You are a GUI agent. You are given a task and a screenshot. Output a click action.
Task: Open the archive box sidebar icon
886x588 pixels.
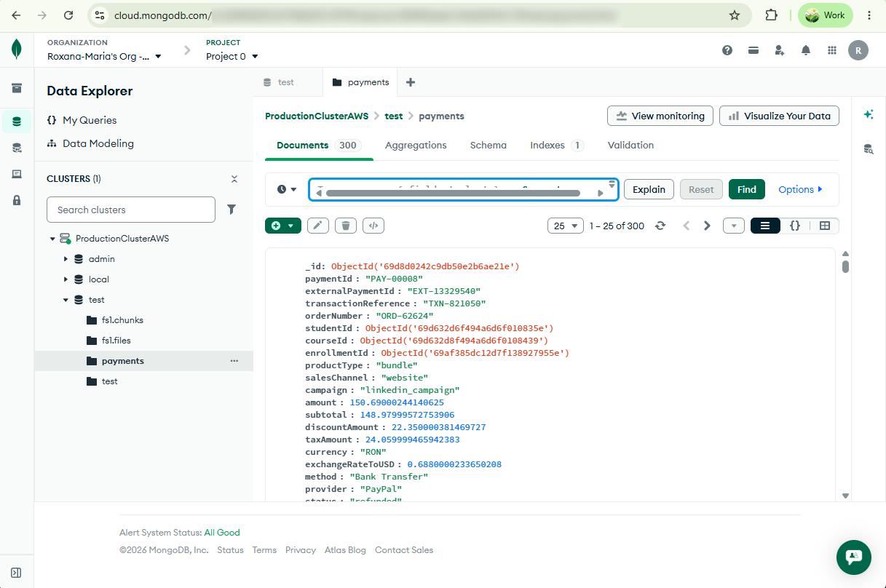tap(17, 88)
